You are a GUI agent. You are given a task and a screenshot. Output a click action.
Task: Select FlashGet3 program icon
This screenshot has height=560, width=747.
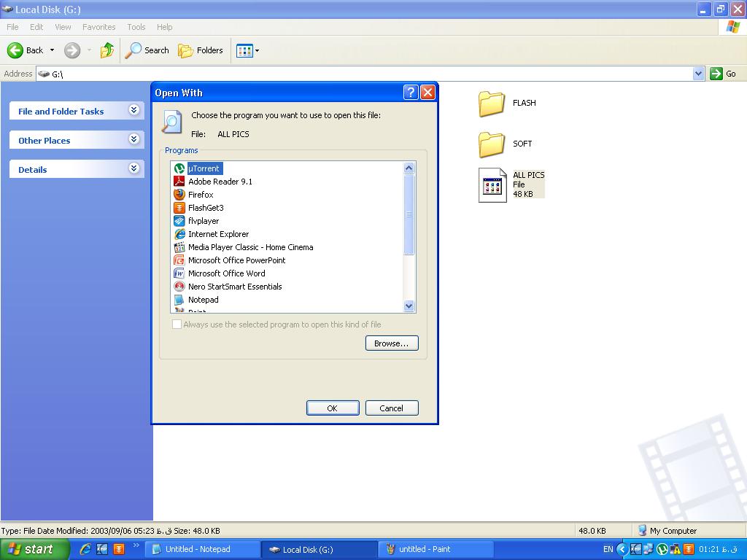[x=179, y=208]
